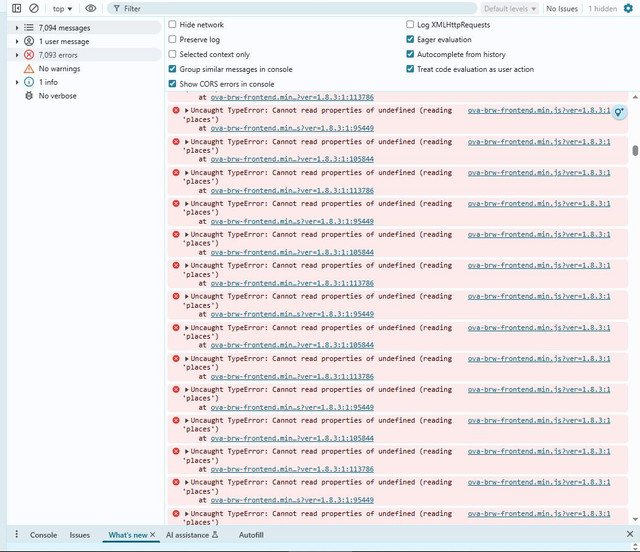
Task: Click the verbose bug icon in sidebar
Action: [29, 96]
